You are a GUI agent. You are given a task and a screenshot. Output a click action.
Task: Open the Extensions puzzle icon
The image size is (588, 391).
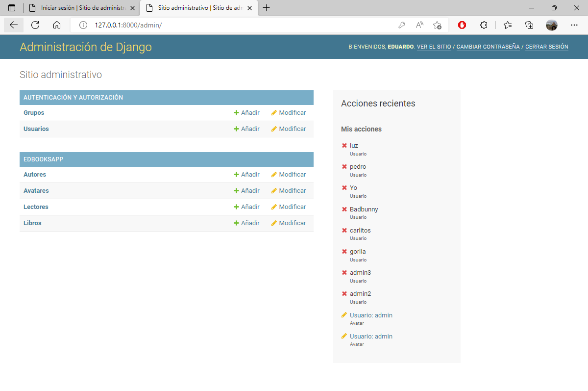(484, 25)
